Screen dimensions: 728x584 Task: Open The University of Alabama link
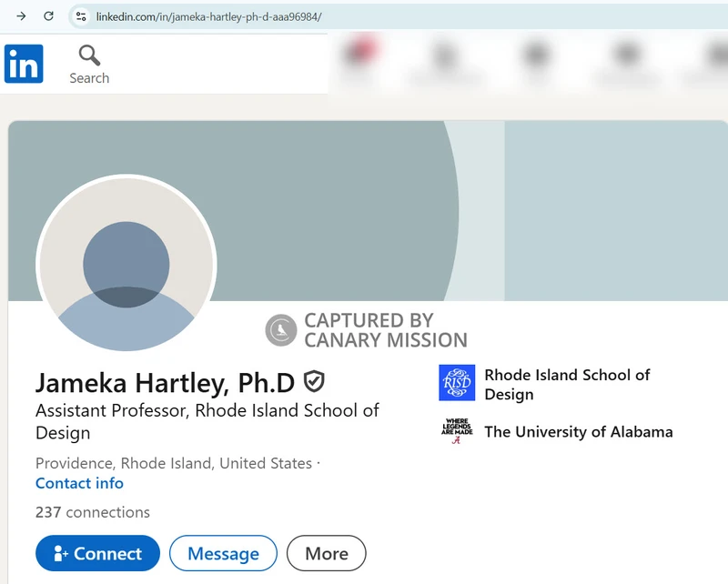tap(579, 432)
